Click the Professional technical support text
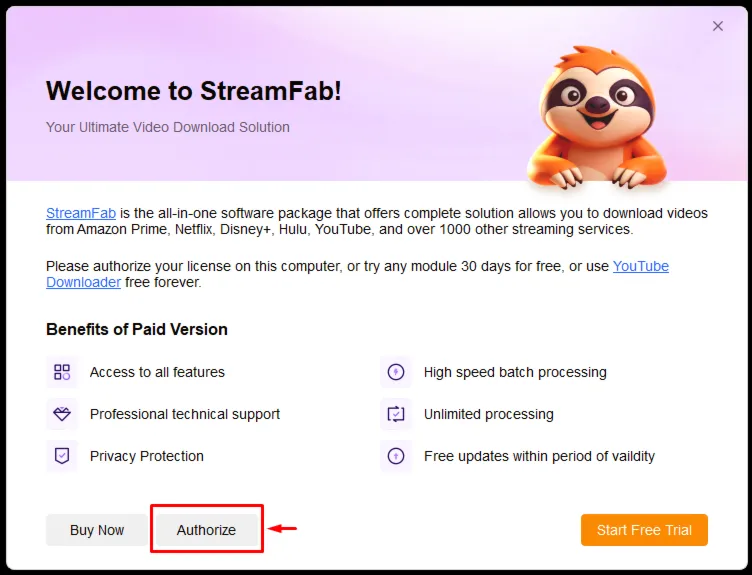 [185, 414]
